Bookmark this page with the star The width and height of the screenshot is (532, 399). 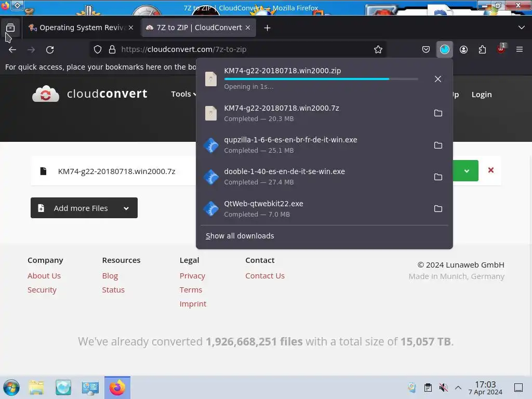click(378, 49)
